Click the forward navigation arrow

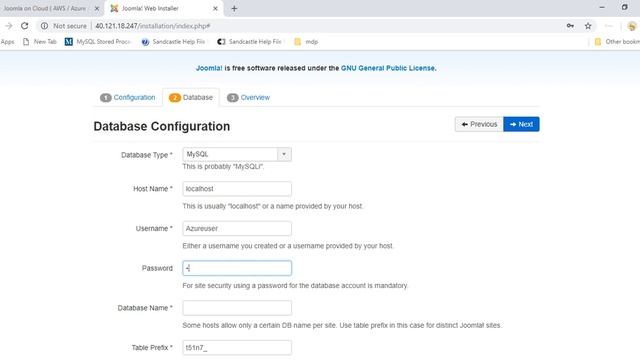8,26
